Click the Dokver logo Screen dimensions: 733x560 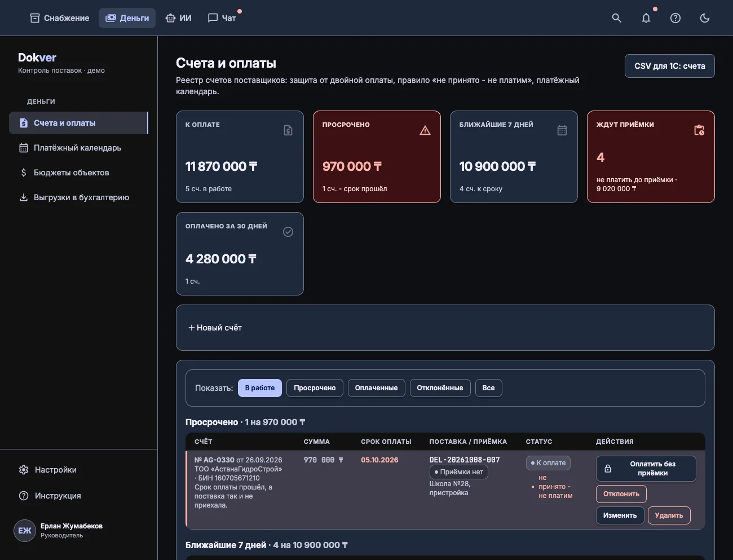pyautogui.click(x=37, y=58)
